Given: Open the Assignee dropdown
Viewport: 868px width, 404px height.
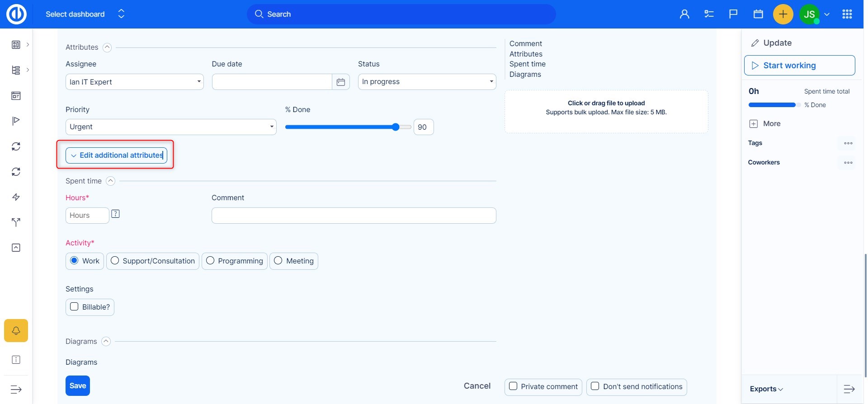Looking at the screenshot, I should coord(134,82).
